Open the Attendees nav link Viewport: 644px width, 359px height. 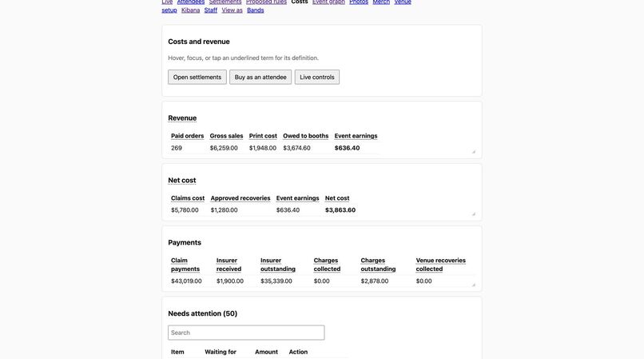tap(191, 2)
